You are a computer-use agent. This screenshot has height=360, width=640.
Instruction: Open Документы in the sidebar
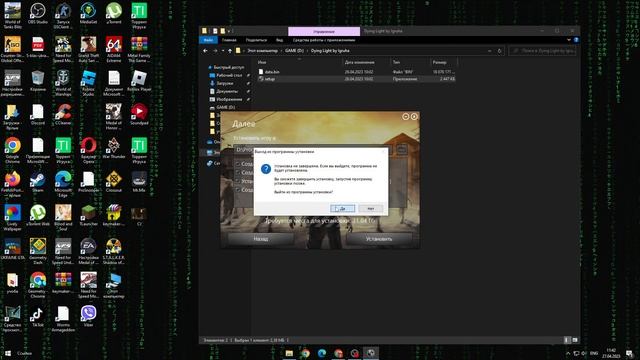tap(227, 91)
